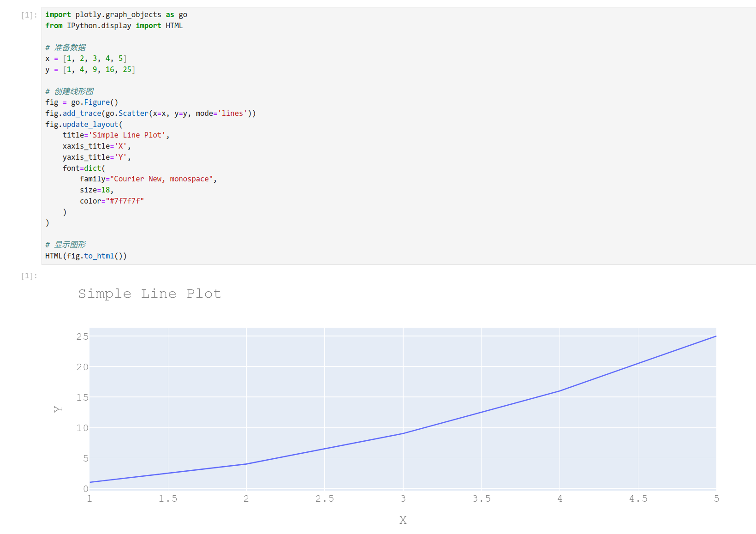Image resolution: width=756 pixels, height=534 pixels.
Task: Click the Y axis title label
Action: 58,409
